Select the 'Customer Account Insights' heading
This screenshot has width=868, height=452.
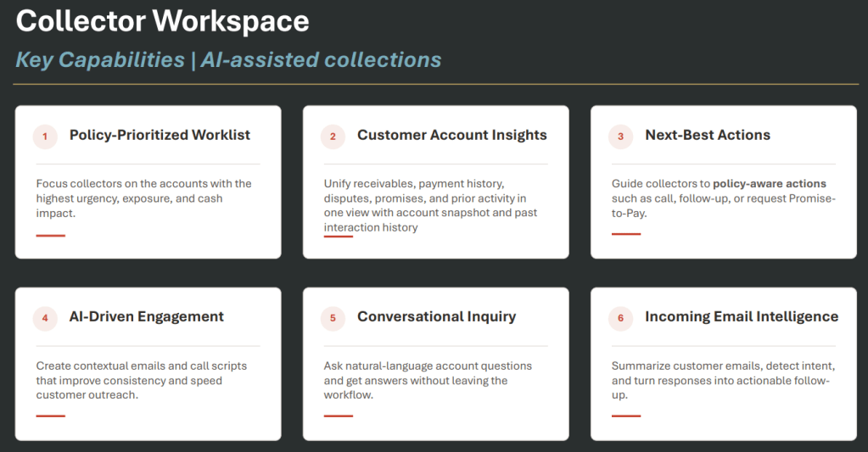coord(451,135)
